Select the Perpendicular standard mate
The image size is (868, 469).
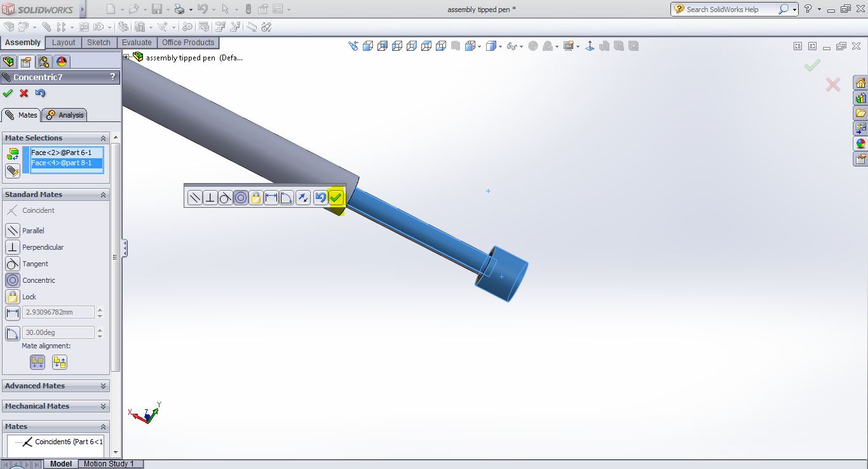[13, 247]
